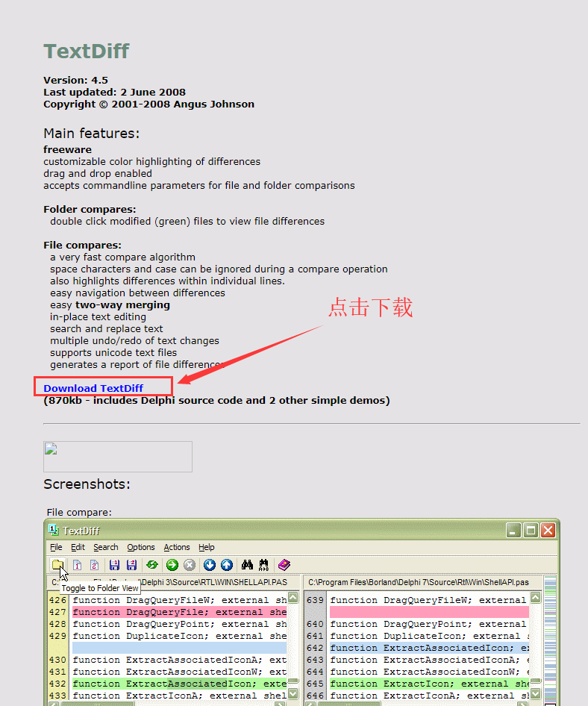The image size is (588, 706).
Task: Select left pane line 432 ExtractAssociatedIcon
Action: click(x=179, y=684)
